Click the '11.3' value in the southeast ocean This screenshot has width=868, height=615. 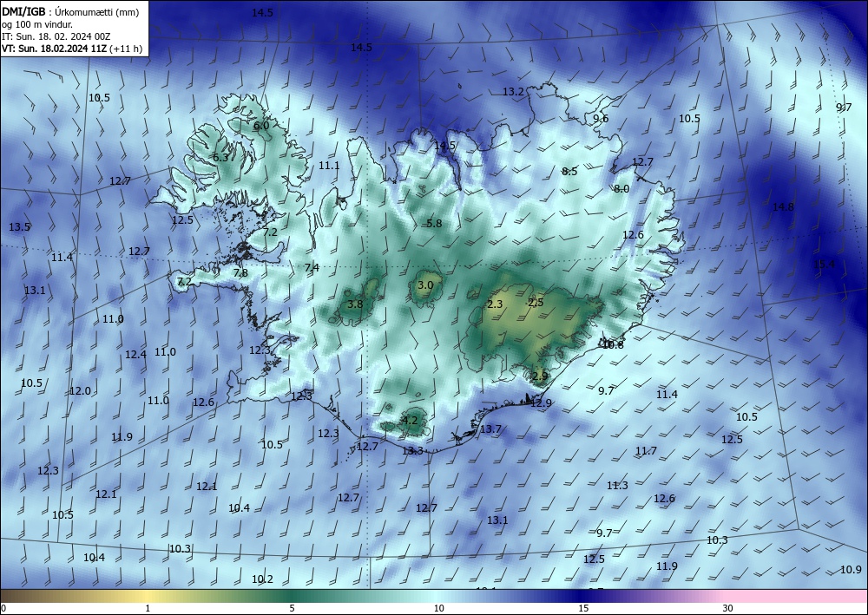(x=617, y=486)
